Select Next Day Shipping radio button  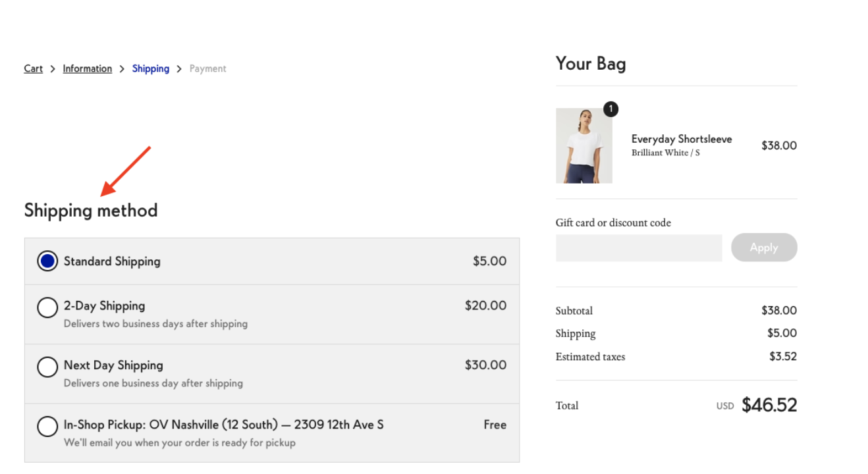pos(47,367)
